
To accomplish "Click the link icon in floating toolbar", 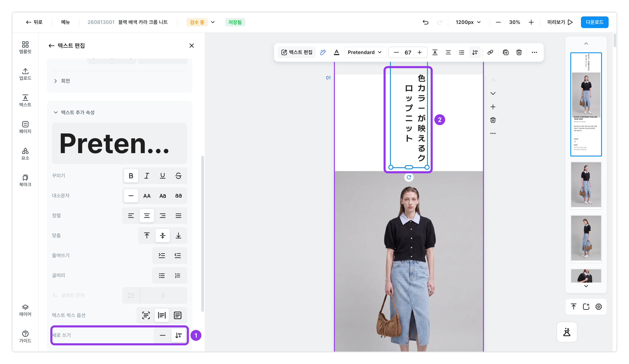I will tap(490, 52).
